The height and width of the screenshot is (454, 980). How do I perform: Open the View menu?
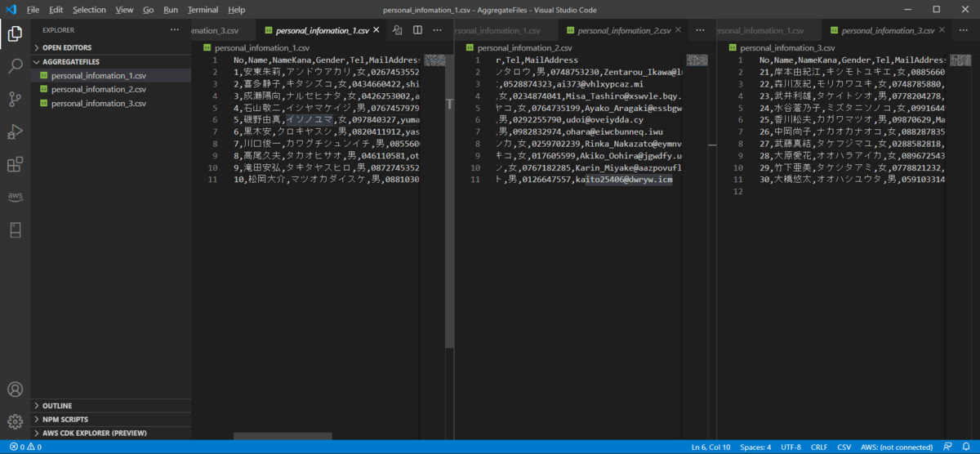pyautogui.click(x=124, y=10)
